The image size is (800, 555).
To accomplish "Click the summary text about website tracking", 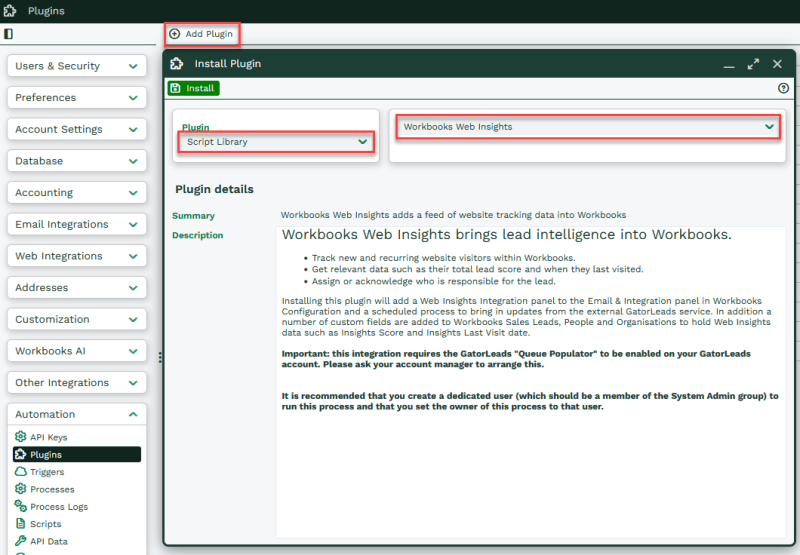I will [453, 215].
